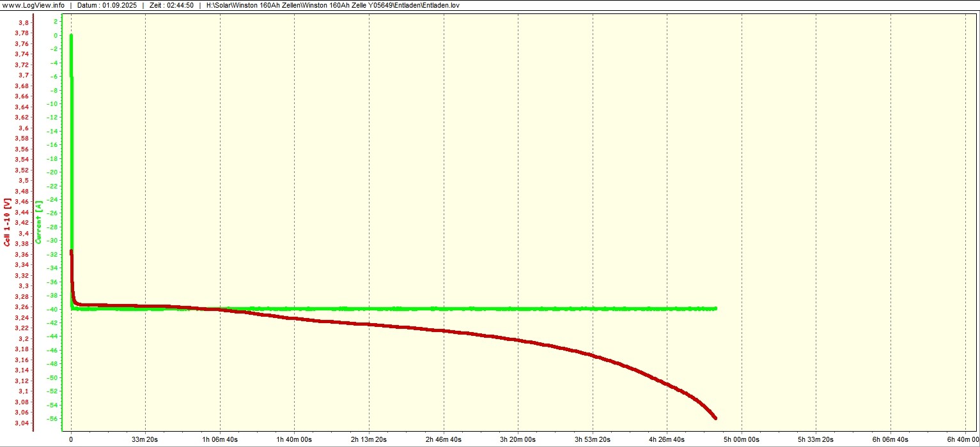This screenshot has height=447, width=980.
Task: Select the 1h 06m 40s time axis label
Action: (220, 439)
